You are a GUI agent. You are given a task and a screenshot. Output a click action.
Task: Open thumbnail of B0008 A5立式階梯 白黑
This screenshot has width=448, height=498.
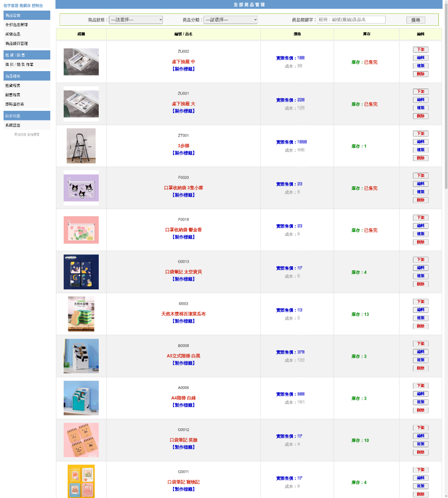[x=81, y=356]
